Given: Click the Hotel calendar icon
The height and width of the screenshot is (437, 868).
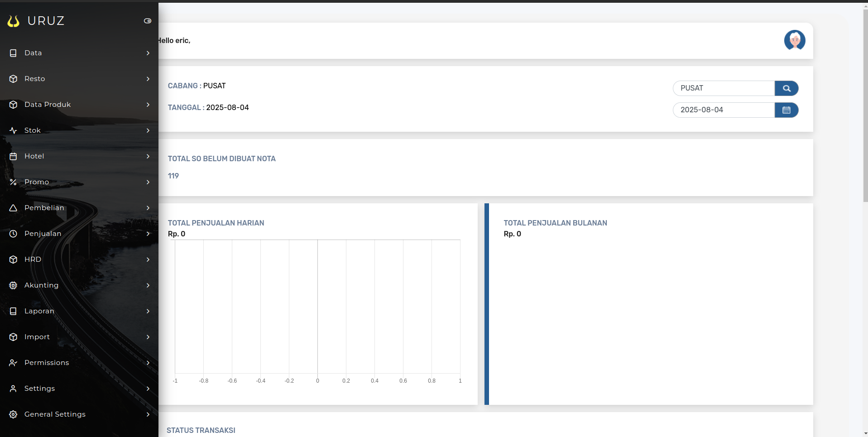Looking at the screenshot, I should point(13,156).
